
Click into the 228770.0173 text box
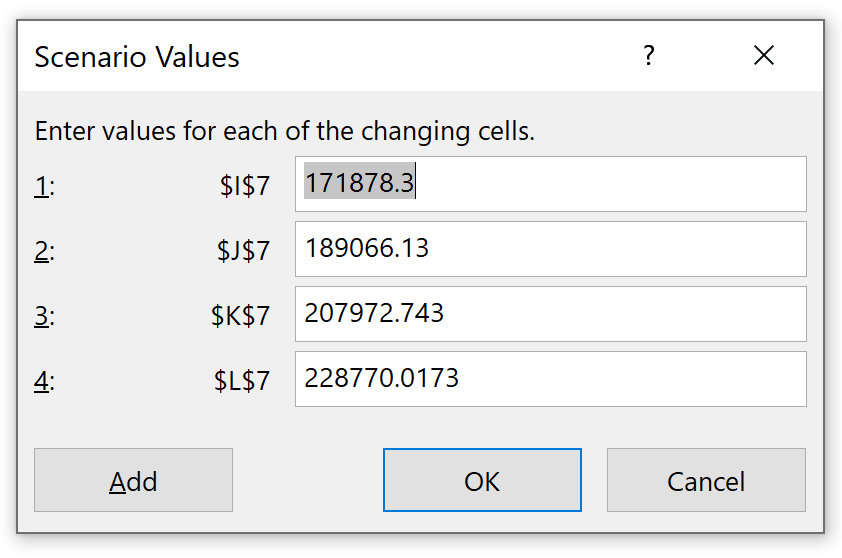click(550, 379)
